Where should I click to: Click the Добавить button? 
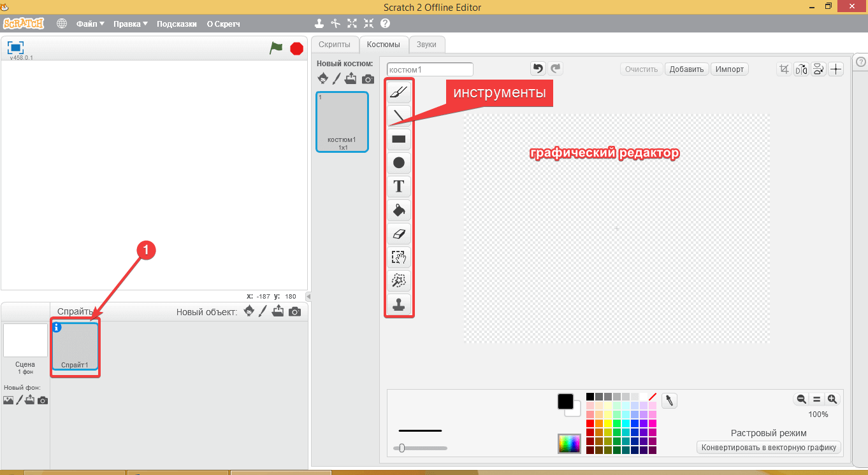686,69
